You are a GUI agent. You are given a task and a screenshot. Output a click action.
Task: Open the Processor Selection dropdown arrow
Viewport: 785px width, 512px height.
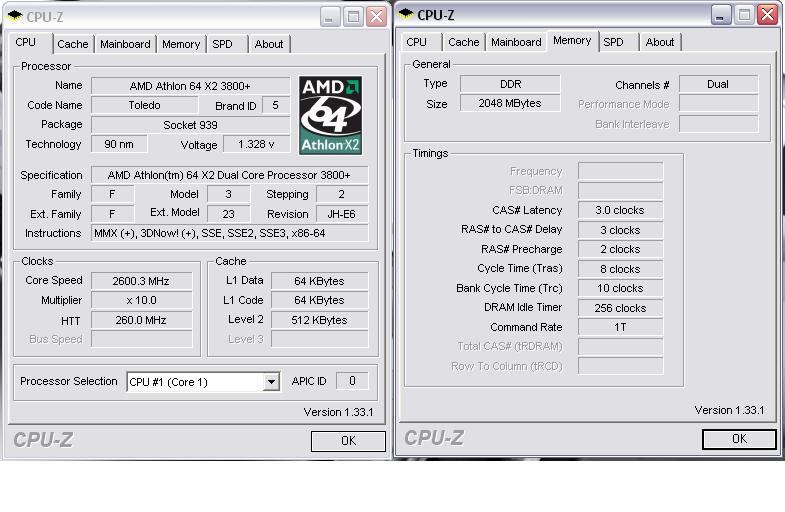[x=271, y=382]
